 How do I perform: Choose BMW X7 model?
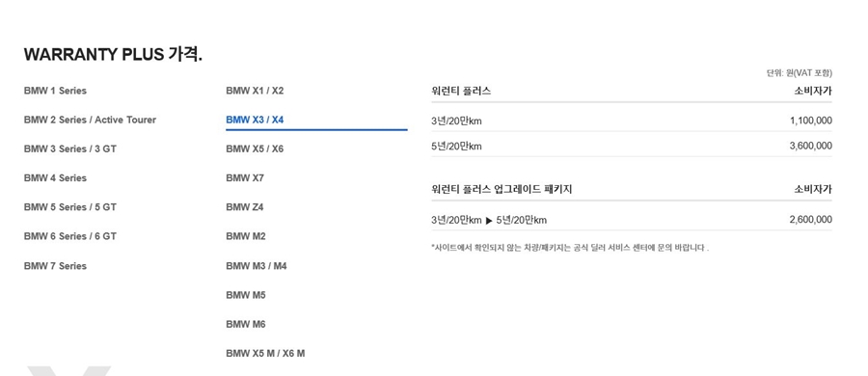[245, 178]
